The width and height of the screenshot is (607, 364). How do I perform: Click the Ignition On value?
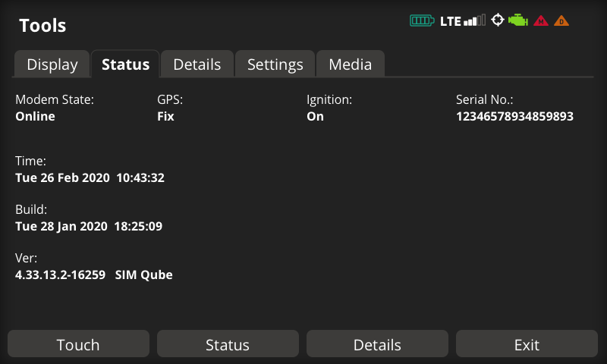315,117
